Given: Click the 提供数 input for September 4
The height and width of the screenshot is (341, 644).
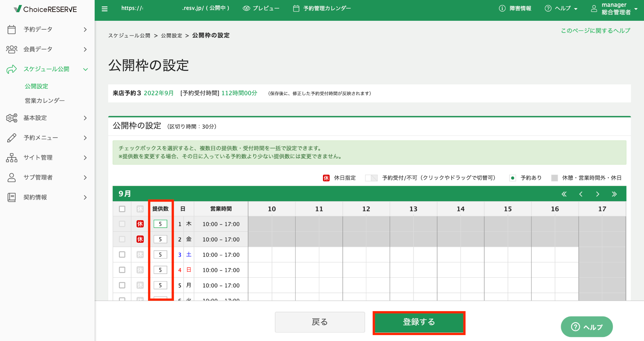Looking at the screenshot, I should 160,270.
